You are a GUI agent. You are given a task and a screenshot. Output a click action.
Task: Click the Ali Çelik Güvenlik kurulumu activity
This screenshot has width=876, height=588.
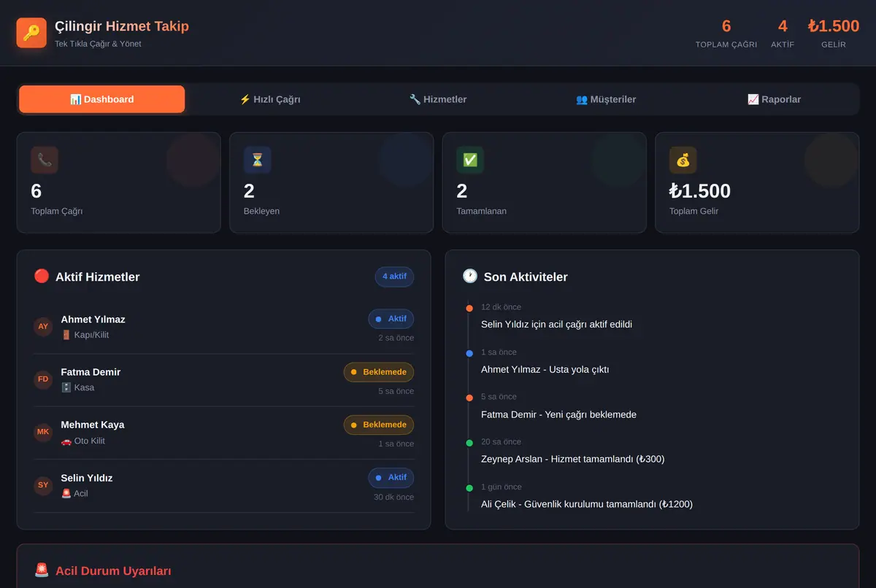587,504
